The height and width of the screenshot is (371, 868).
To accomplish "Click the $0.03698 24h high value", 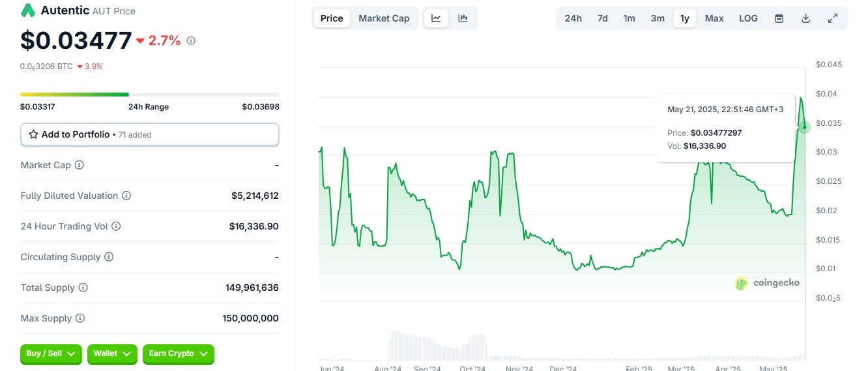I will coord(261,107).
